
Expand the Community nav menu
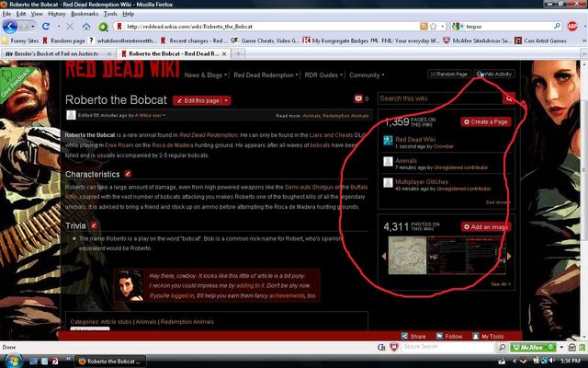(x=367, y=75)
